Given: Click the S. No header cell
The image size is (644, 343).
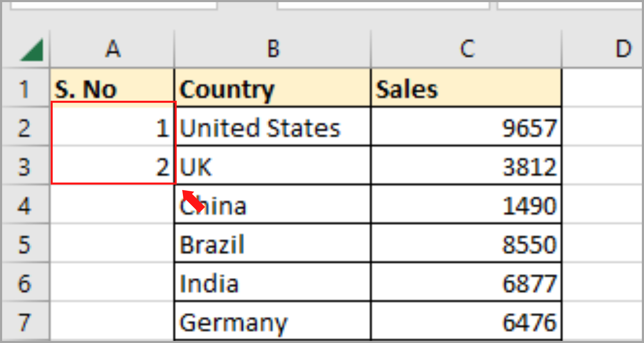Looking at the screenshot, I should 112,89.
